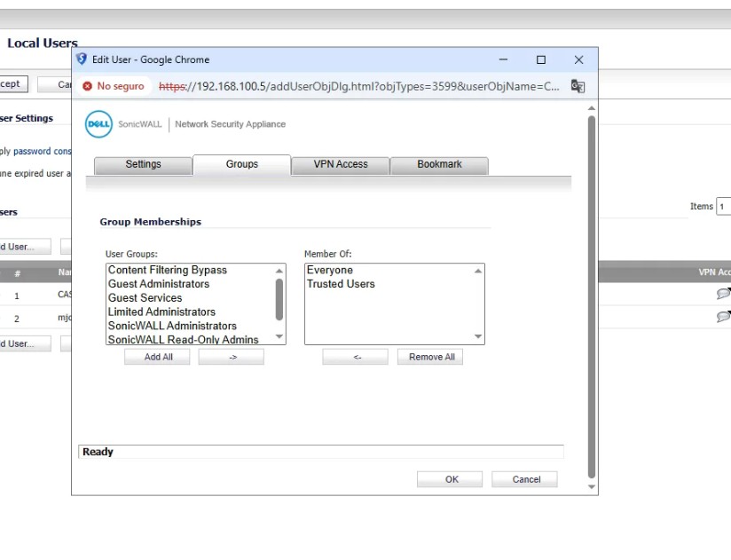Switch to the Bookmark tab
Viewport: 731px width, 560px height.
click(x=439, y=164)
